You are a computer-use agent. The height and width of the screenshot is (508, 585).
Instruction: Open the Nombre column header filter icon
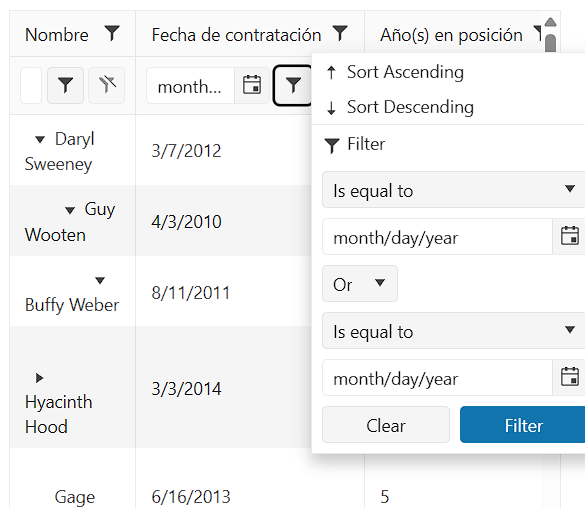(x=112, y=33)
